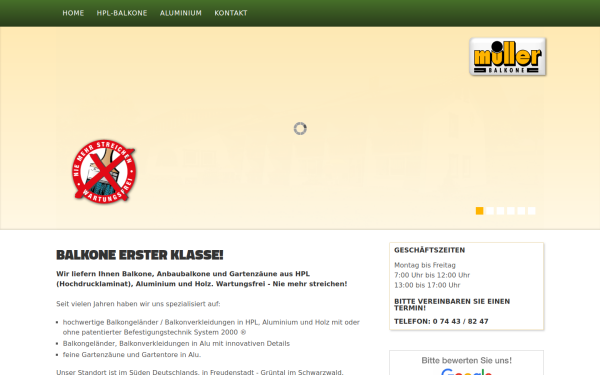
Task: Open the ALUMINIUM menu item
Action: point(181,13)
